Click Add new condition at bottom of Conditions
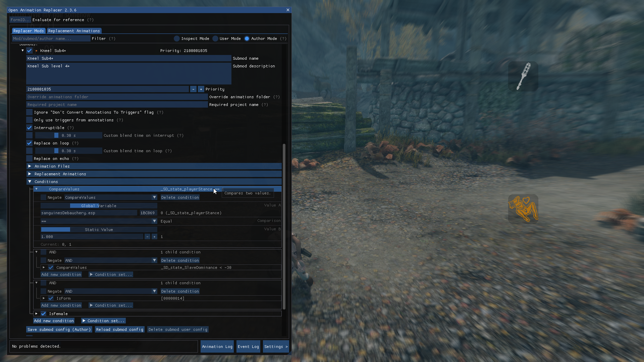644x362 pixels. click(54, 321)
